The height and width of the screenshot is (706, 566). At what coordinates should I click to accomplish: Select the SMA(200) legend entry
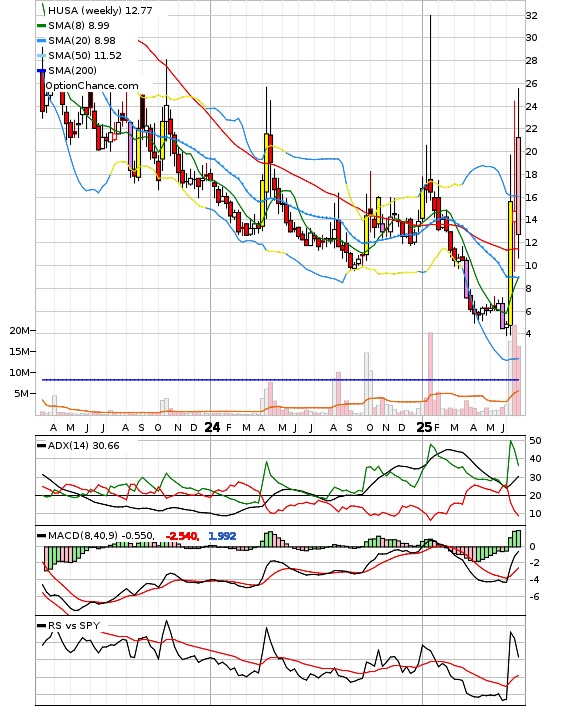(67, 70)
